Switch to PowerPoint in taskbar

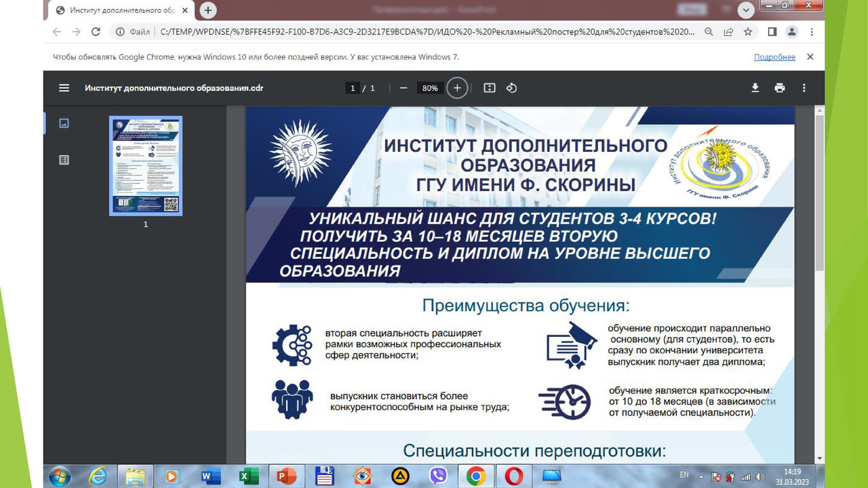tap(287, 477)
